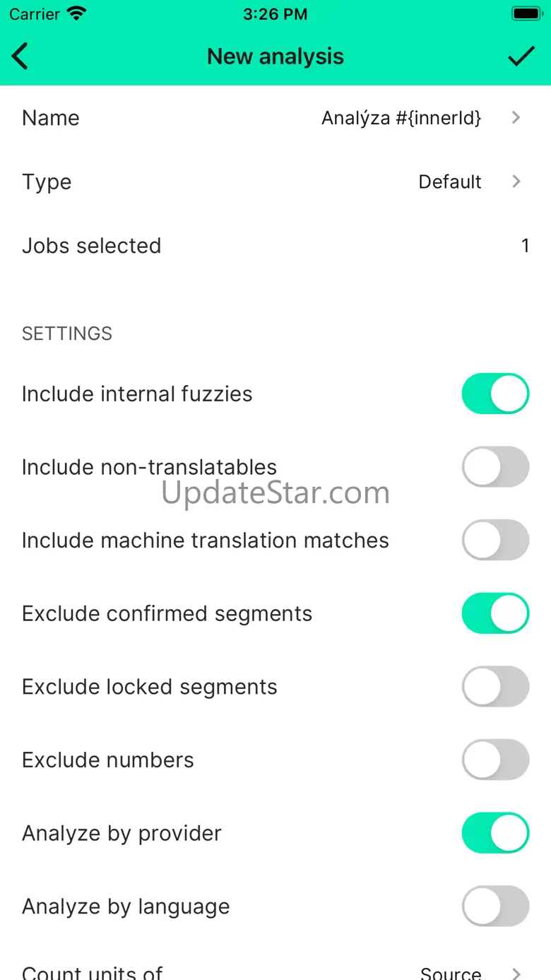Enable Analyze by language switch
Viewport: 551px width, 980px height.
[495, 907]
